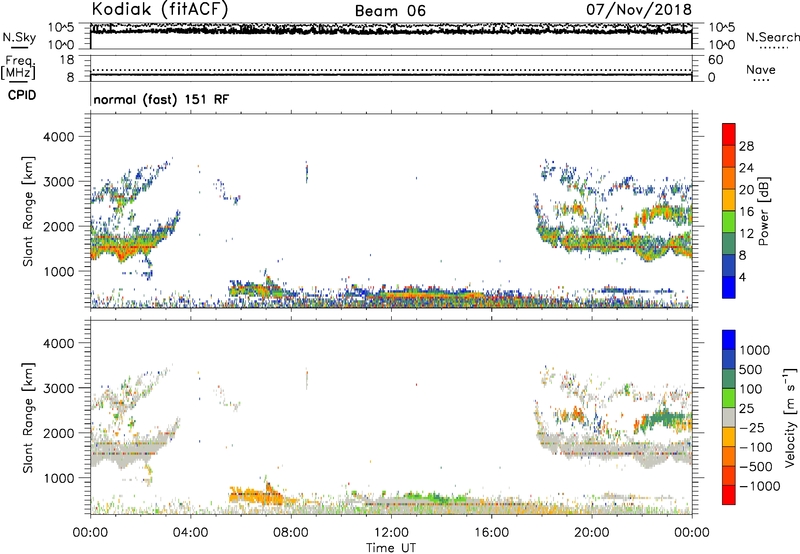Click '1000' tick on the velocity panel axis
800x554 pixels.
(x=58, y=478)
